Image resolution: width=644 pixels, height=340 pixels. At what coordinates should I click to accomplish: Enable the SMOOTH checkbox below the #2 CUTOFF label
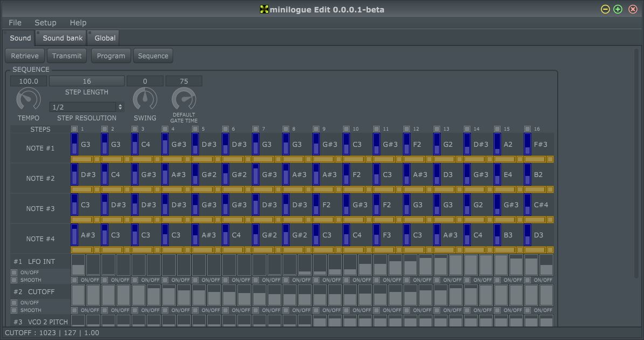click(14, 310)
